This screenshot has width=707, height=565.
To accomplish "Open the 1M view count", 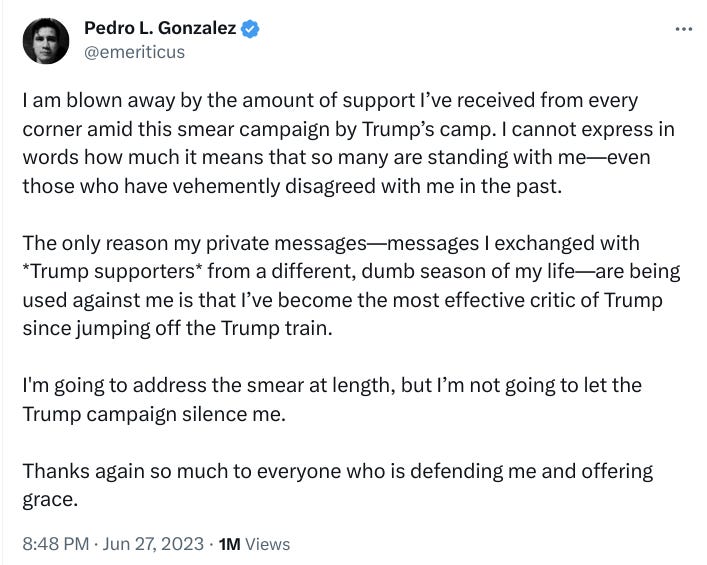I will (x=230, y=544).
